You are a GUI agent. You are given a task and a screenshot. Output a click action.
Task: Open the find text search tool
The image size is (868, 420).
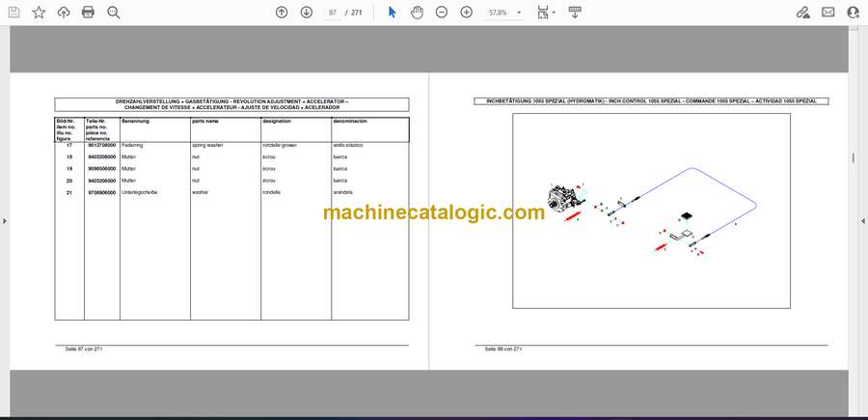pos(114,13)
